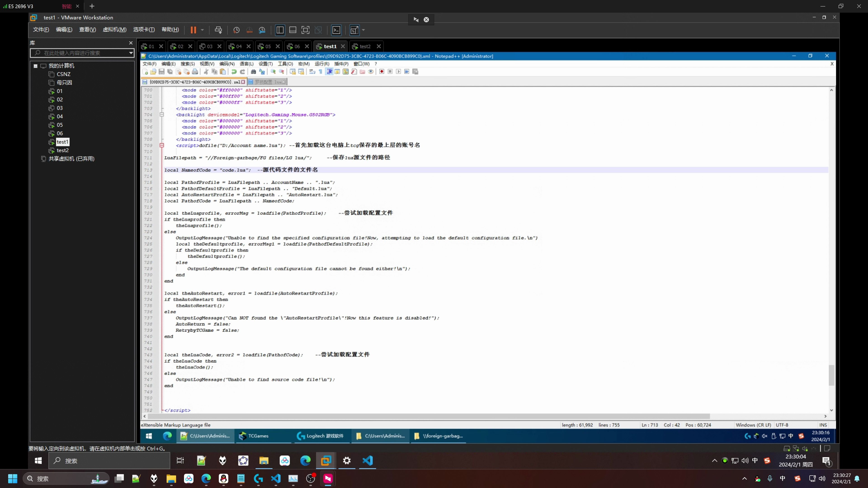Start macro recording red dot icon

coord(381,71)
